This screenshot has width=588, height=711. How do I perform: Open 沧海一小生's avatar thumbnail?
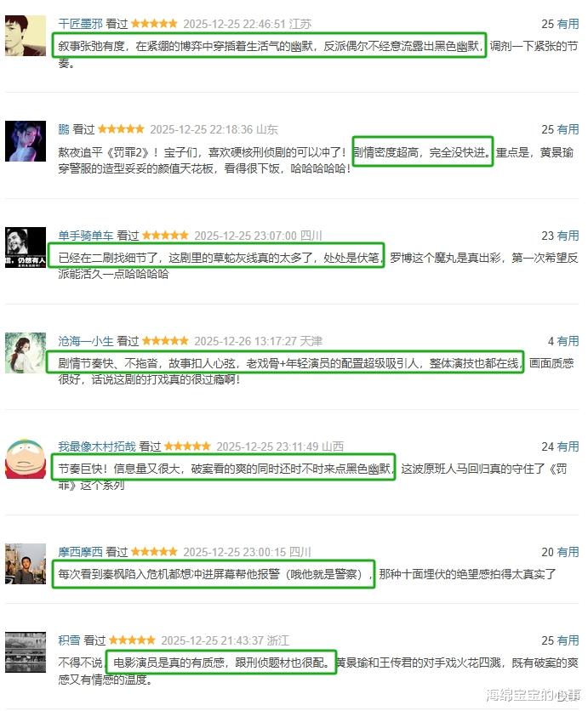[26, 353]
